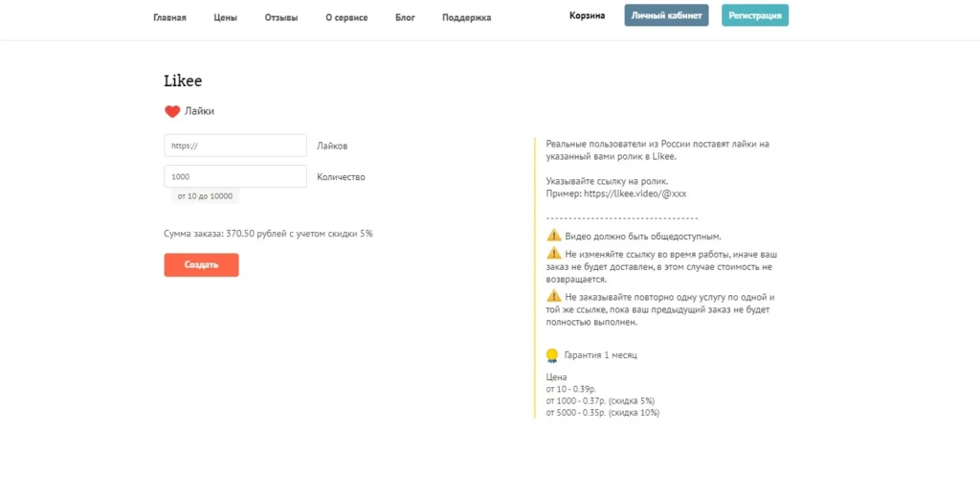Click warning icon next to Видео должно быть общедоступным
This screenshot has height=499, width=980.
pos(554,235)
